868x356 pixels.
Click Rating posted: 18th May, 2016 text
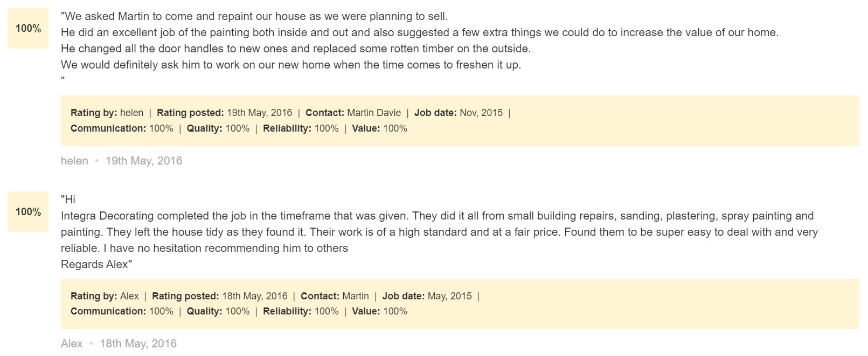pos(220,296)
